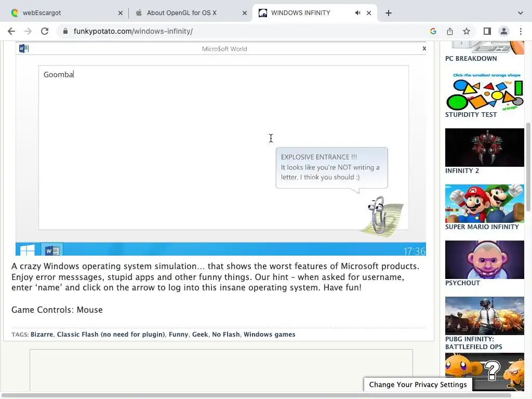
Task: Open a new browser tab
Action: point(389,13)
